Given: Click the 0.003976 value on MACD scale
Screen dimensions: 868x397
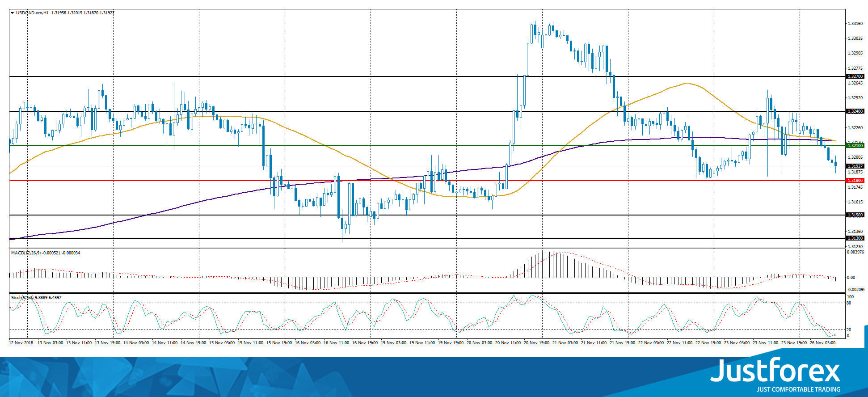Looking at the screenshot, I should pyautogui.click(x=856, y=252).
